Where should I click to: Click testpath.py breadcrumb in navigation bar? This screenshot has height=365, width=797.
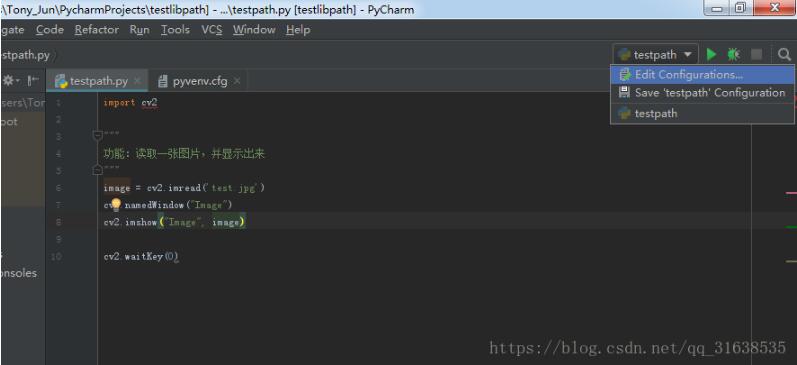(x=26, y=55)
